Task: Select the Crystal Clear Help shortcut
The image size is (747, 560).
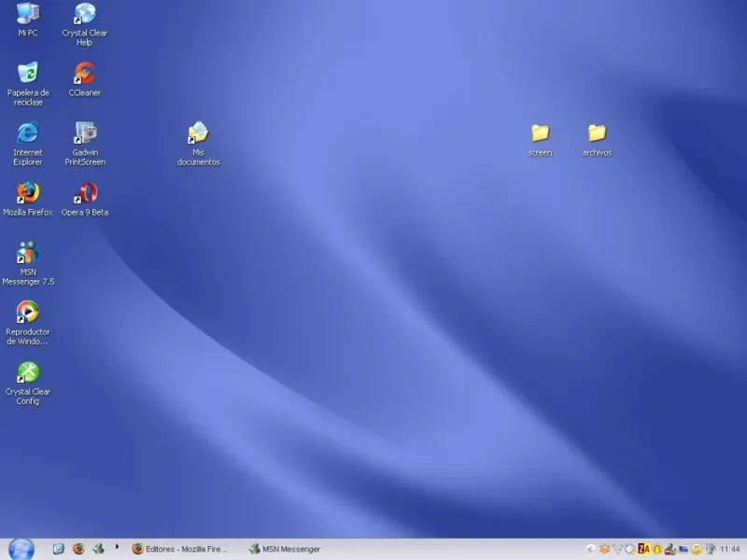Action: pos(85,24)
